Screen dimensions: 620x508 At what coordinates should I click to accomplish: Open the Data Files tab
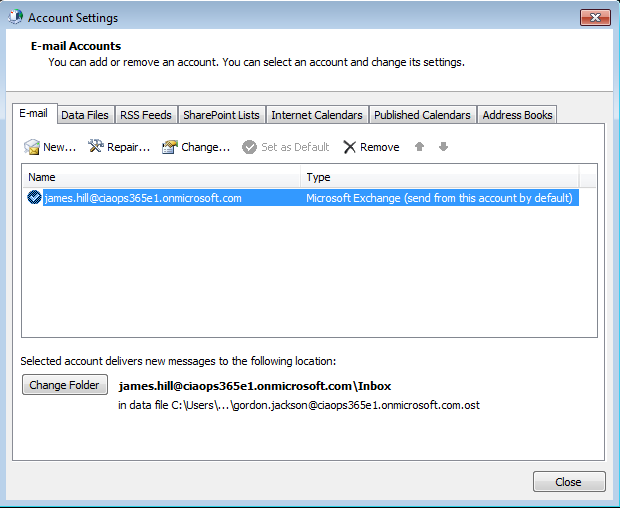click(x=85, y=115)
